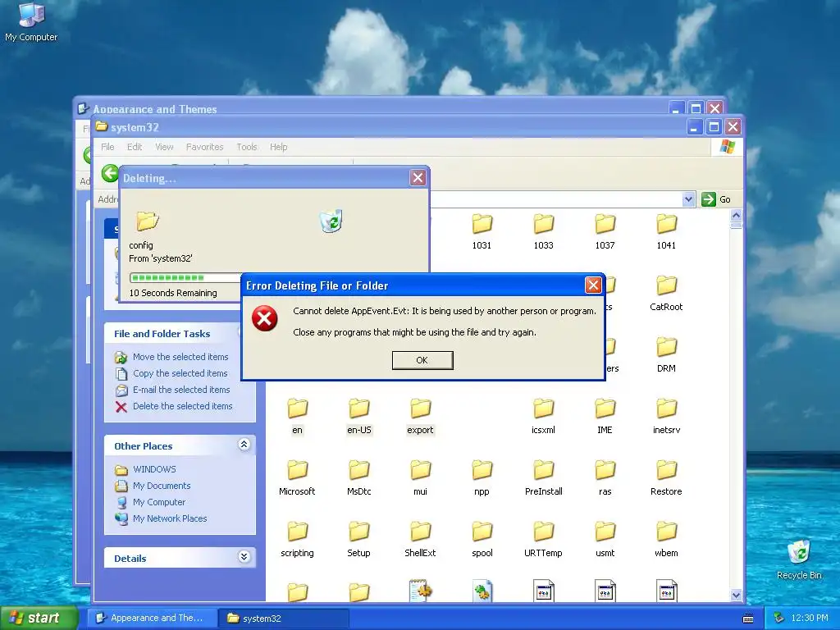The width and height of the screenshot is (840, 630).
Task: Select the MsDtc folder
Action: (359, 478)
